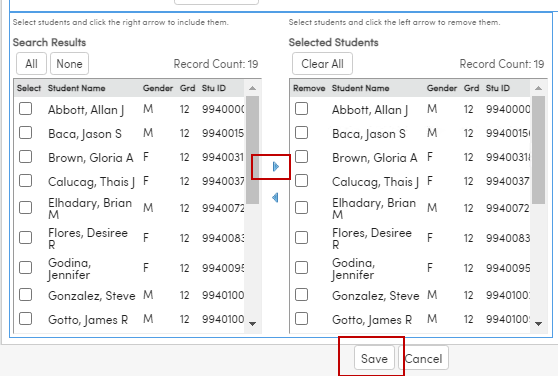The image size is (558, 376).
Task: Click Grd header in Search Results
Action: click(187, 88)
